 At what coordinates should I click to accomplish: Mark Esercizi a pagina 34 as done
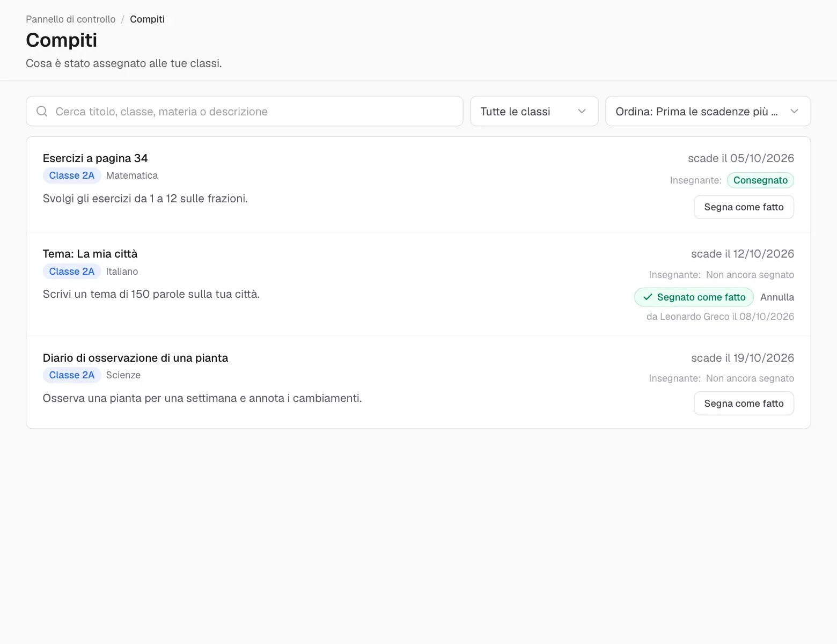pyautogui.click(x=744, y=207)
